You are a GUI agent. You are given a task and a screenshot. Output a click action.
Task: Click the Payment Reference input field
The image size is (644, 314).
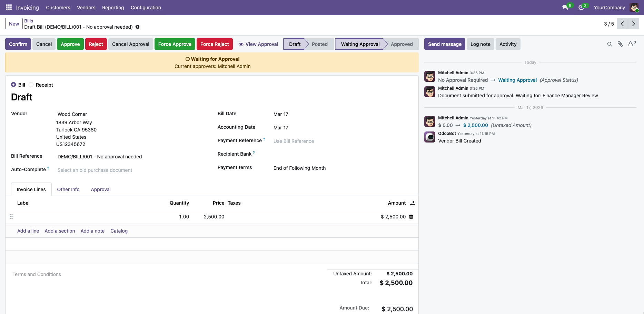click(x=341, y=141)
